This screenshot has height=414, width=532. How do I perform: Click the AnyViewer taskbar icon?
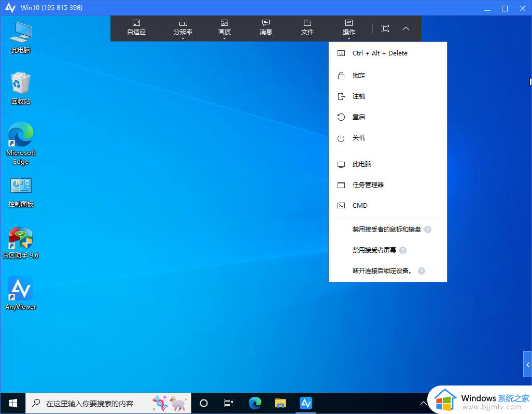(x=306, y=403)
